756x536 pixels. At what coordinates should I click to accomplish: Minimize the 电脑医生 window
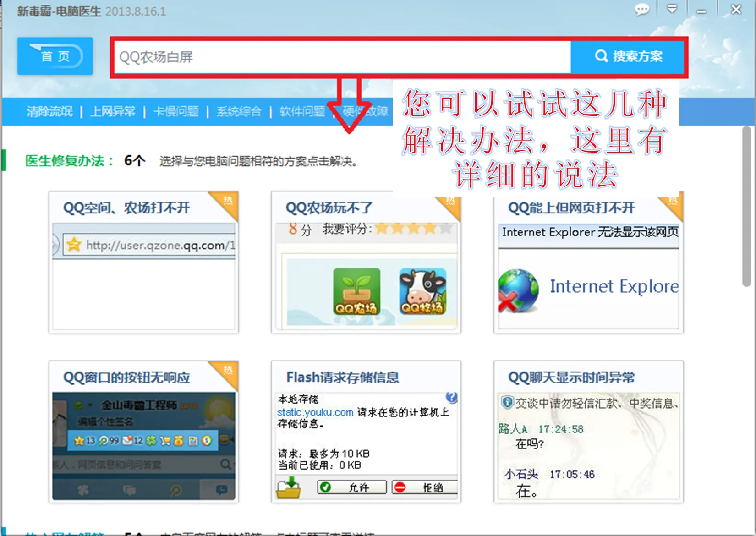[x=701, y=11]
